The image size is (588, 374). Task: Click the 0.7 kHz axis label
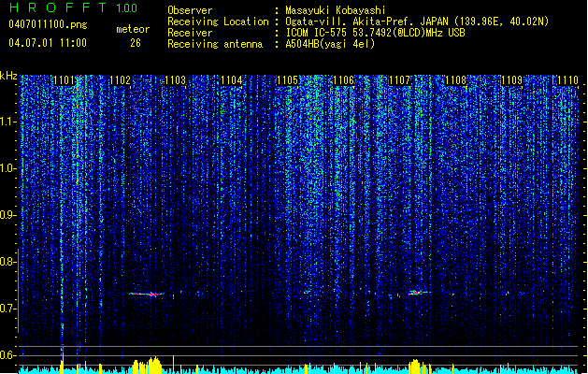click(x=7, y=309)
